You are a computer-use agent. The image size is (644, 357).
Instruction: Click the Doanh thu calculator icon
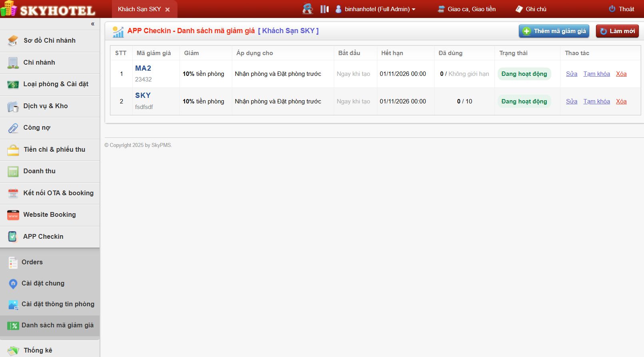tap(13, 171)
